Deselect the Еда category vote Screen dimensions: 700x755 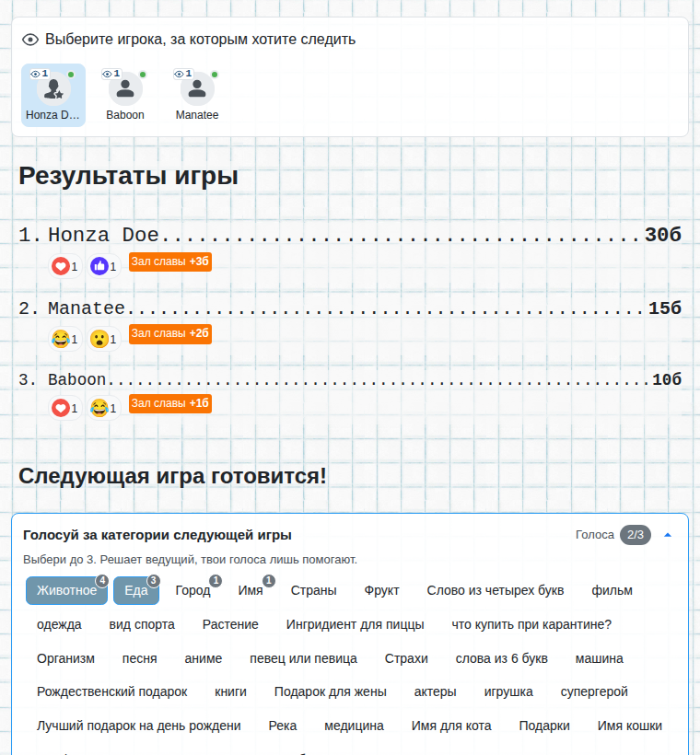point(136,590)
